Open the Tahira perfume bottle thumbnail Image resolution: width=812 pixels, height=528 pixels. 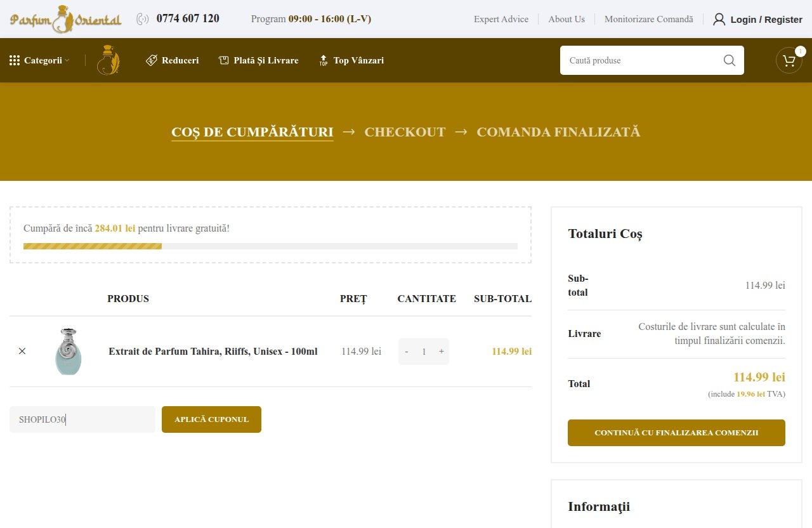click(x=69, y=351)
